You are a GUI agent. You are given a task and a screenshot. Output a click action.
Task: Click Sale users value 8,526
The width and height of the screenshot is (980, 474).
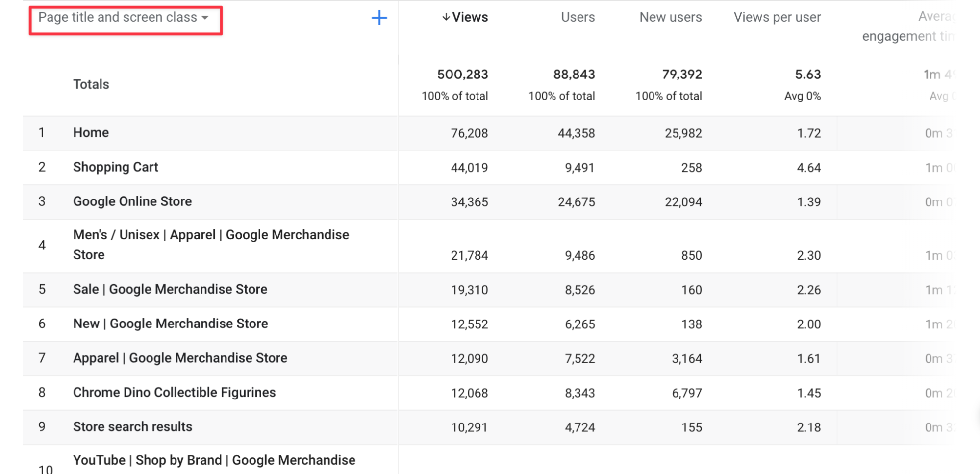[580, 290]
